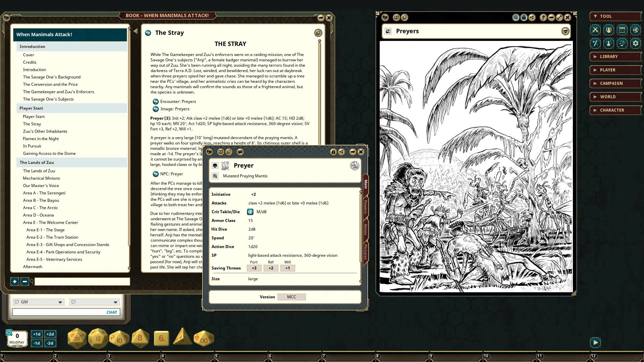Toggle the speech bubble icon on Preyer sheet

pyautogui.click(x=240, y=152)
